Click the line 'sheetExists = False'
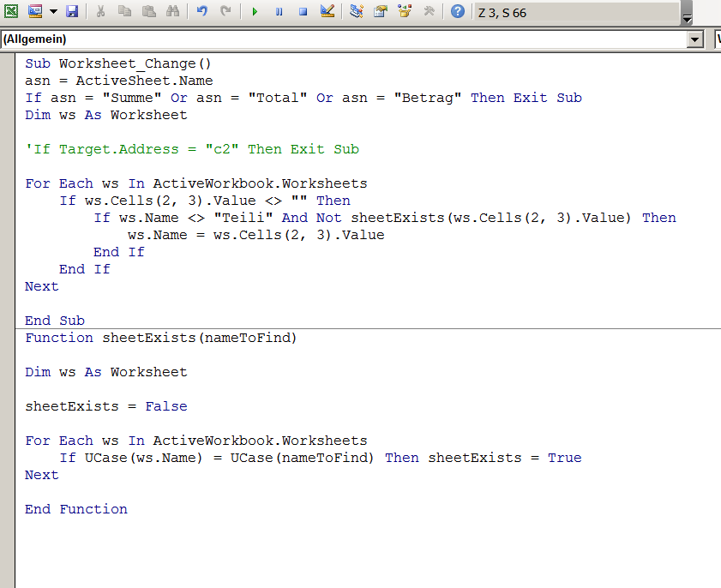Image resolution: width=721 pixels, height=588 pixels. [105, 406]
